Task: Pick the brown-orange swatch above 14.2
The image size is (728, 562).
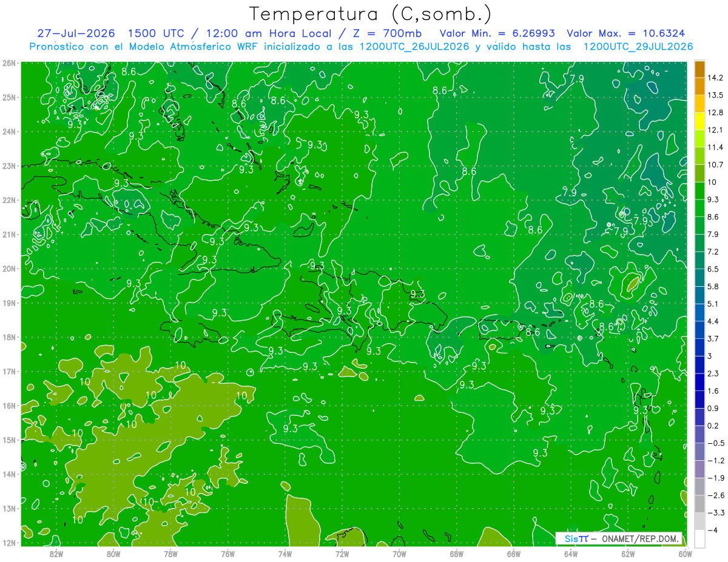Action: click(x=699, y=69)
